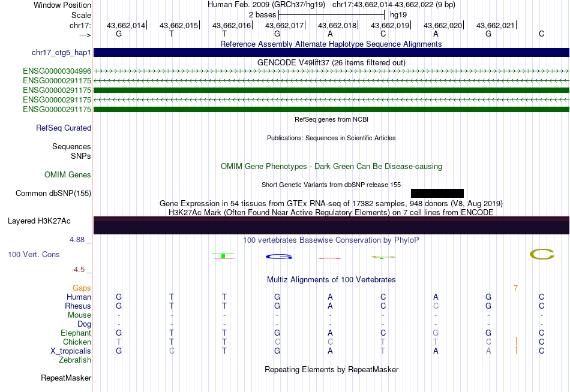Select the Rhesus species label

[x=78, y=306]
